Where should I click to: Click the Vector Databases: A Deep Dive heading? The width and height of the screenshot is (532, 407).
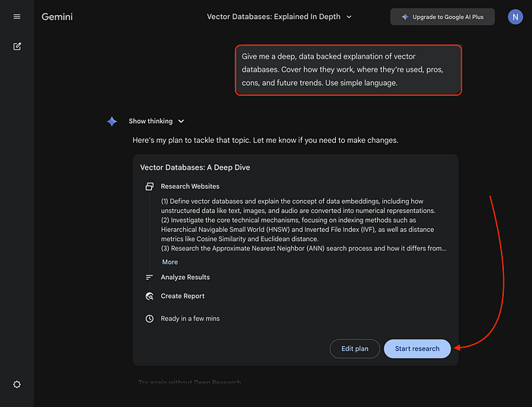(195, 167)
